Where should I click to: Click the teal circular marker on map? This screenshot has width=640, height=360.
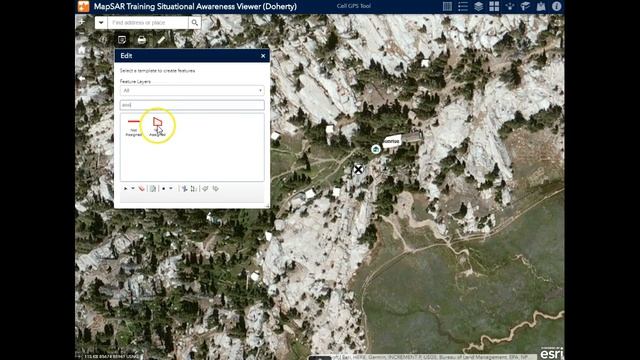[376, 149]
